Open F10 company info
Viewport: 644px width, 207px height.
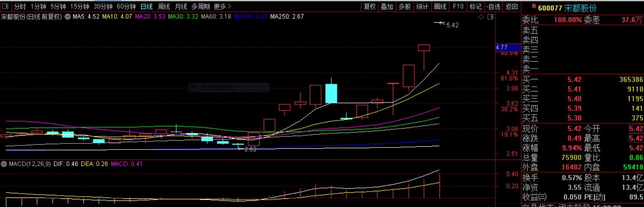[458, 6]
